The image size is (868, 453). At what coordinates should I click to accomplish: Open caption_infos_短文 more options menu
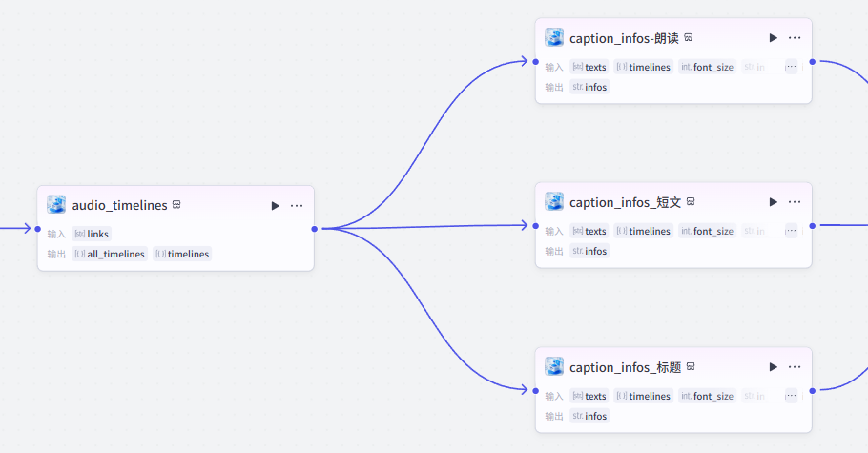(795, 202)
